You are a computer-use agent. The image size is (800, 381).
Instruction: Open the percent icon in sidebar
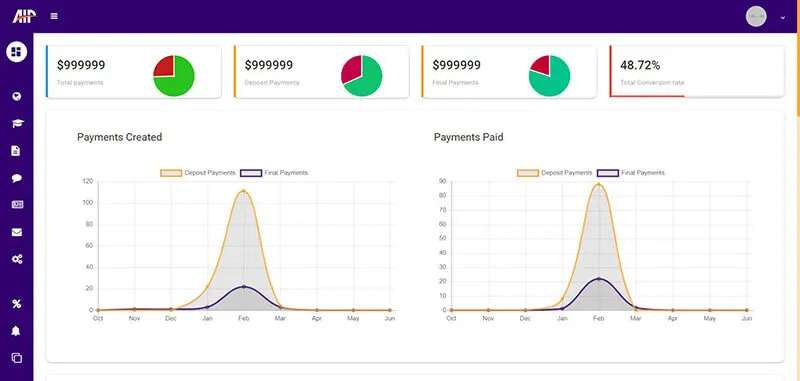pos(16,304)
